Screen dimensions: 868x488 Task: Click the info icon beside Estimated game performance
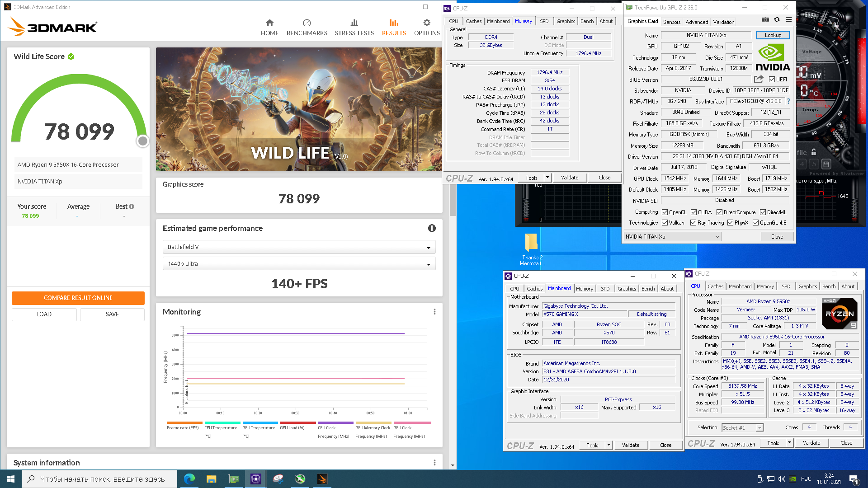click(x=432, y=228)
